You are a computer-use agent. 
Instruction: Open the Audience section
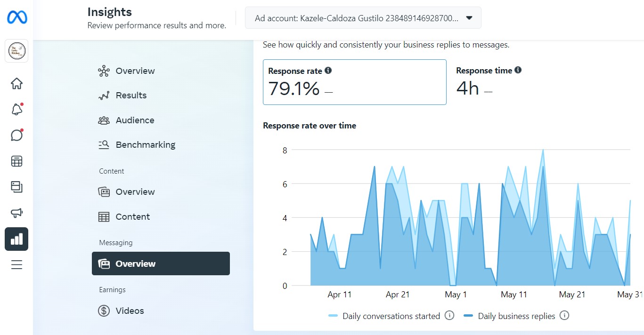coord(135,120)
